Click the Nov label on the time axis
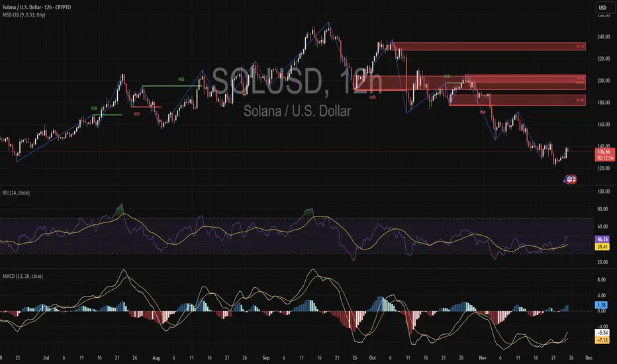The height and width of the screenshot is (364, 617). coord(483,357)
